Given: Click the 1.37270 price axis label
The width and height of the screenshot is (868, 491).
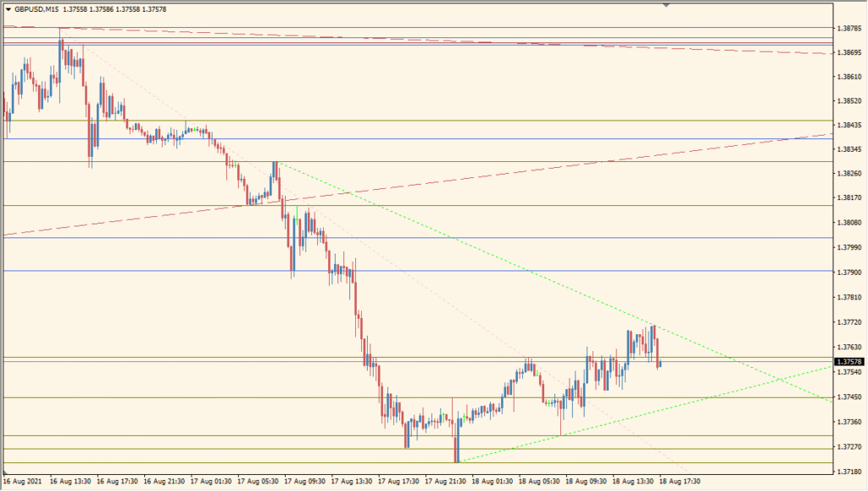Looking at the screenshot, I should 849,447.
